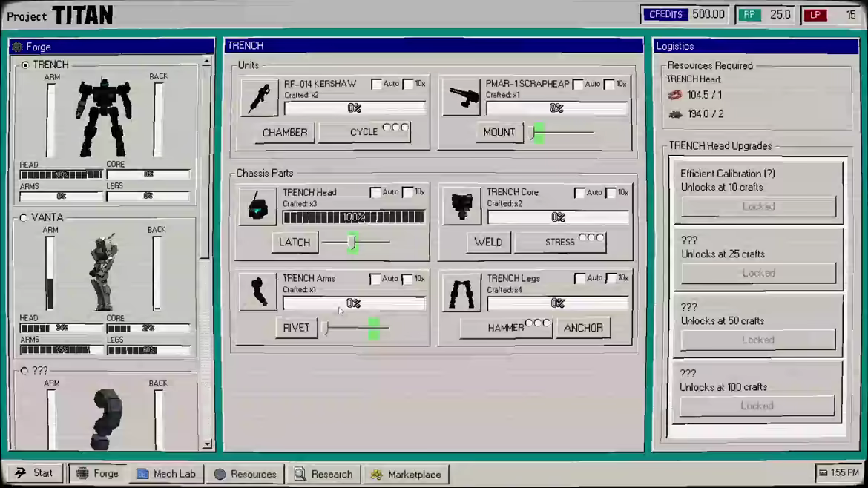Go to the Research tab
Viewport: 868px width, 488px height.
point(323,474)
